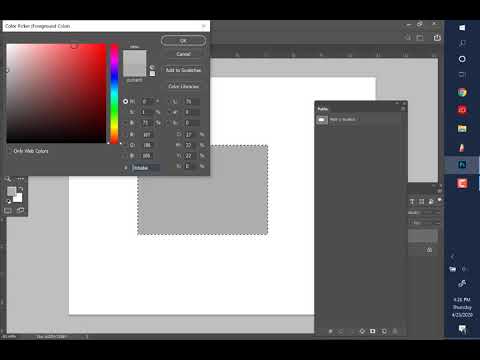Enable the Only Web Colors checkbox
480x360 pixels.
(x=10, y=151)
